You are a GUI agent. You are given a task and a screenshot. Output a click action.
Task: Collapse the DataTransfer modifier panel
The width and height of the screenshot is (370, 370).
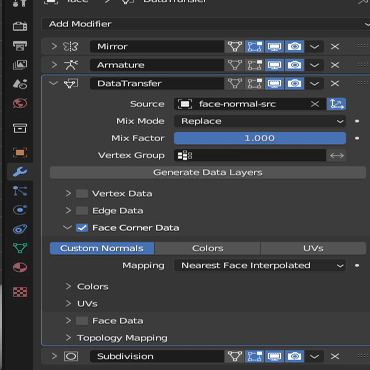point(54,83)
